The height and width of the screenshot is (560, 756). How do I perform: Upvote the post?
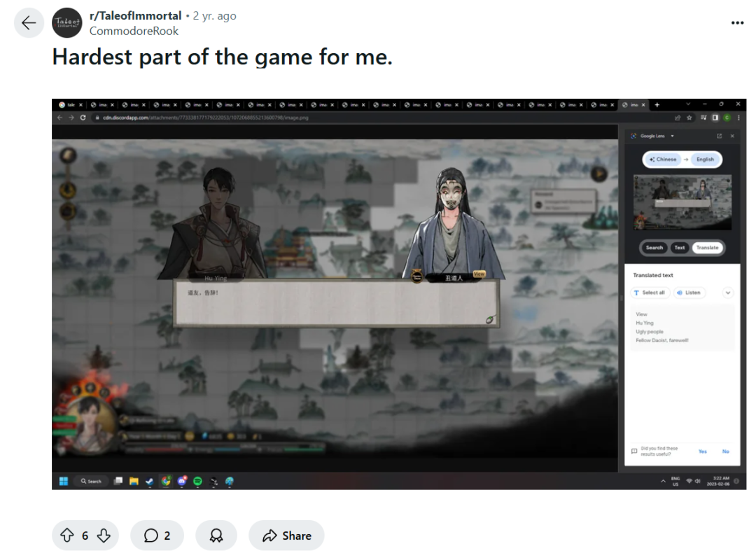coord(67,535)
